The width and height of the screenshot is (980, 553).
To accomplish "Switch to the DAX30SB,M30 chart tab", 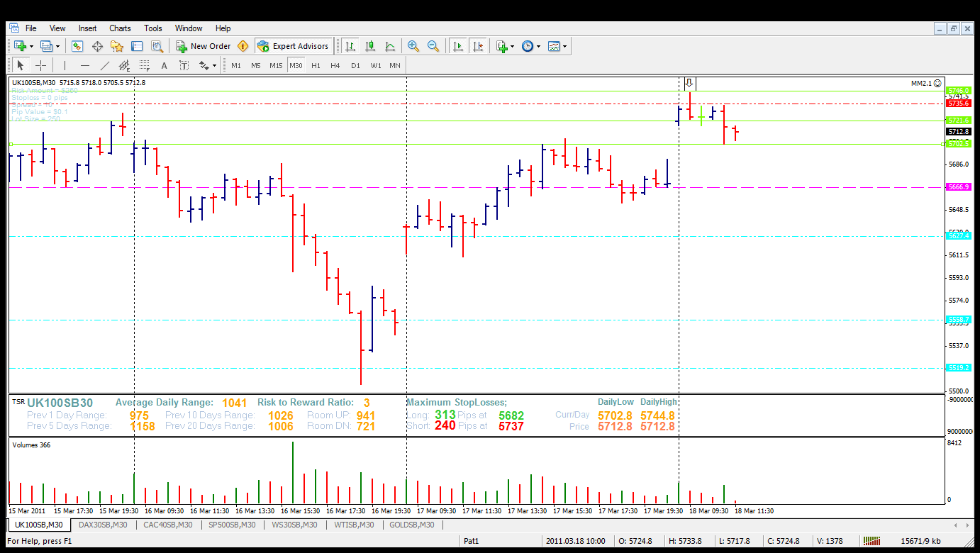I will tap(103, 525).
